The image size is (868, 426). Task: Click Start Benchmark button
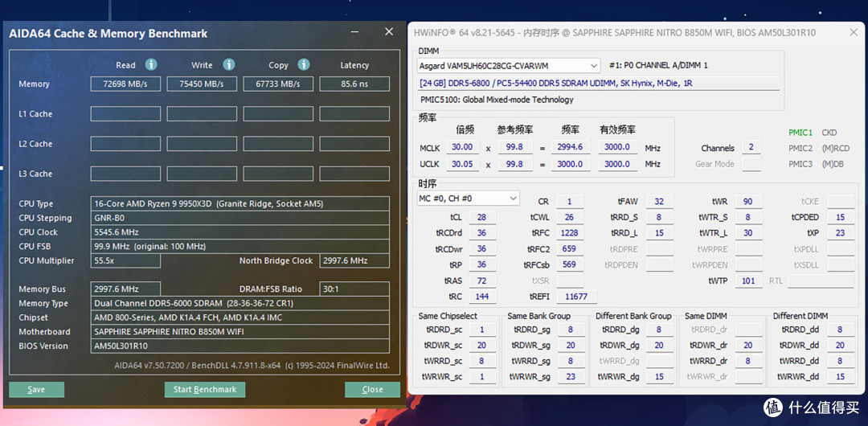tap(205, 390)
